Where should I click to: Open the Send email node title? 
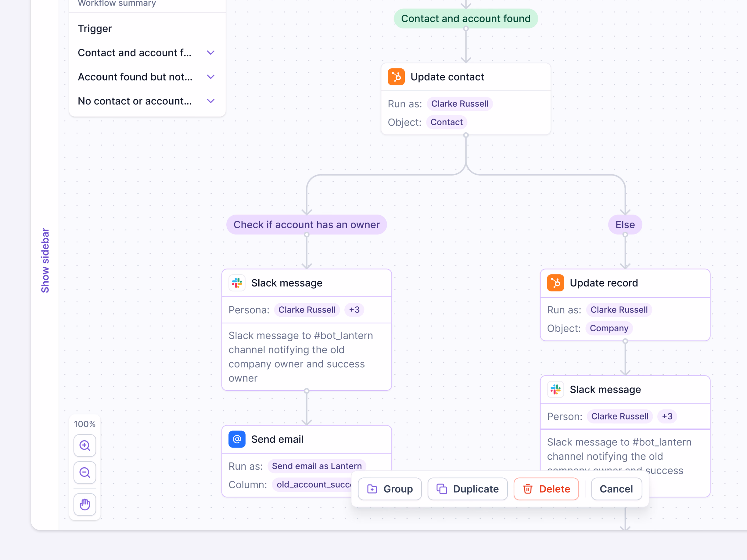click(277, 439)
